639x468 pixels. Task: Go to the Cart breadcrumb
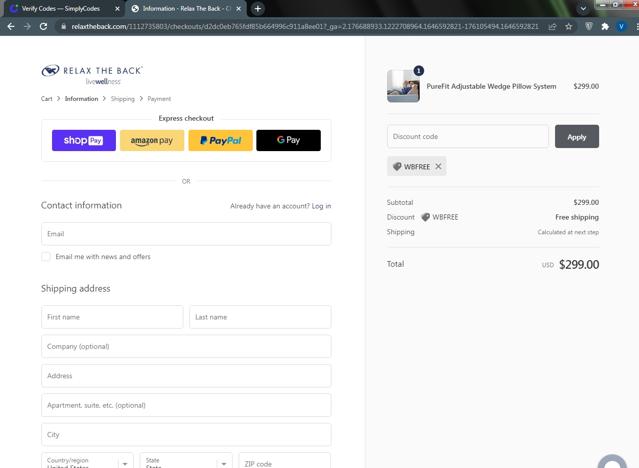click(46, 99)
